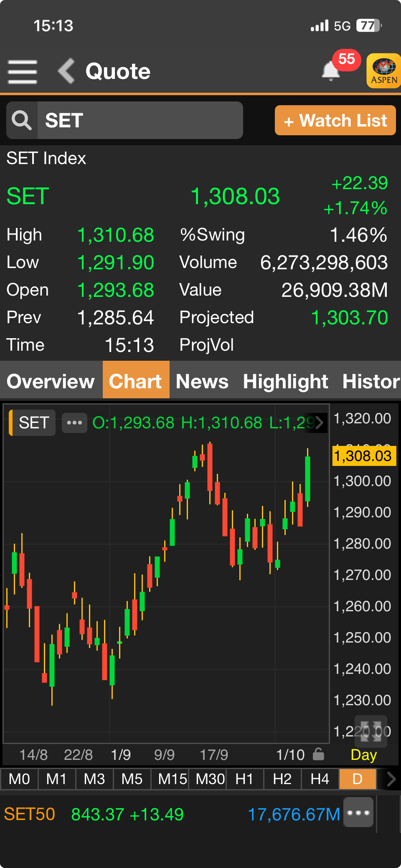Open the Highlight tab
The image size is (401, 868).
(x=286, y=381)
